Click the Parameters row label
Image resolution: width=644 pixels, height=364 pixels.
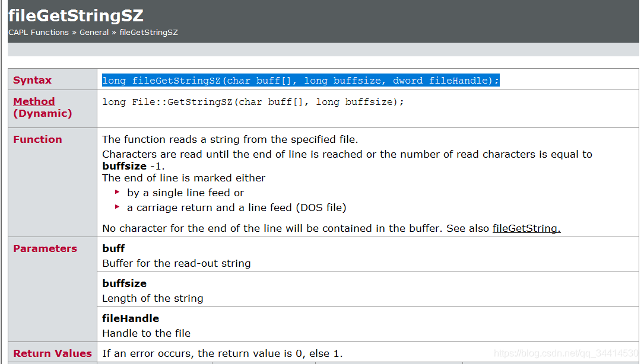[45, 248]
